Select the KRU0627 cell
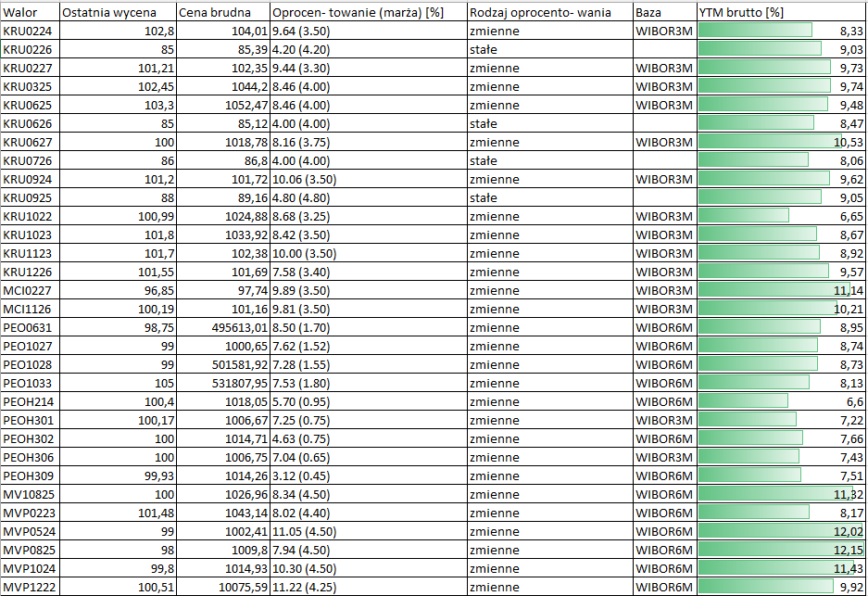The height and width of the screenshot is (596, 868). click(30, 143)
